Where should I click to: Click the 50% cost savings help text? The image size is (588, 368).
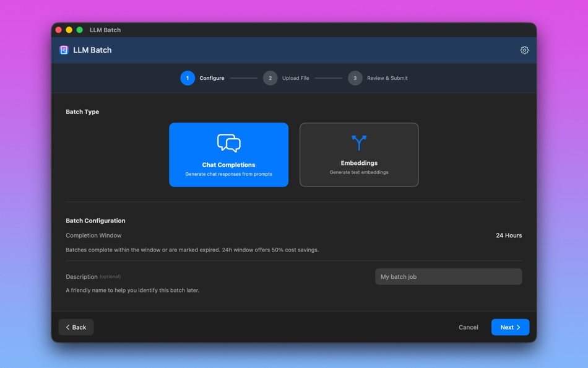point(192,250)
